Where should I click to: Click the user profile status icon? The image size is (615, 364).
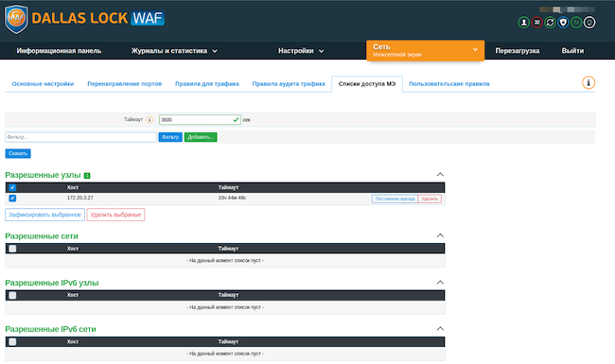click(x=523, y=23)
